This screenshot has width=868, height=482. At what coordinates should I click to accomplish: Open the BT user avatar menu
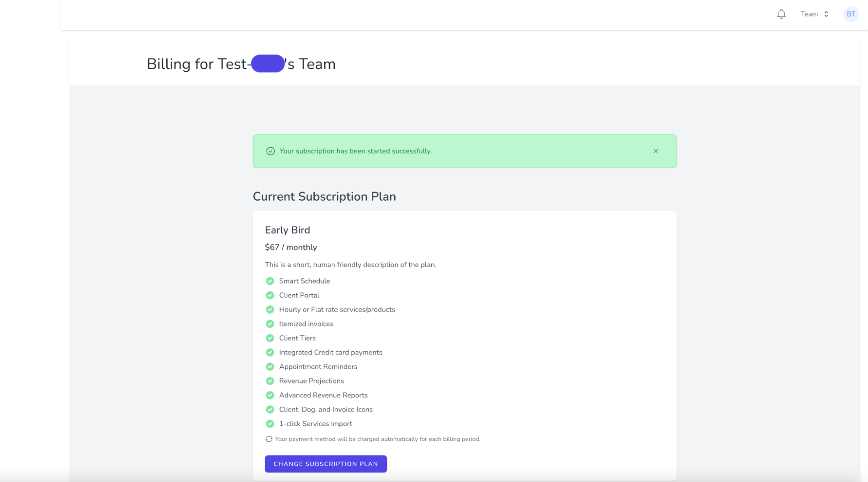(851, 14)
